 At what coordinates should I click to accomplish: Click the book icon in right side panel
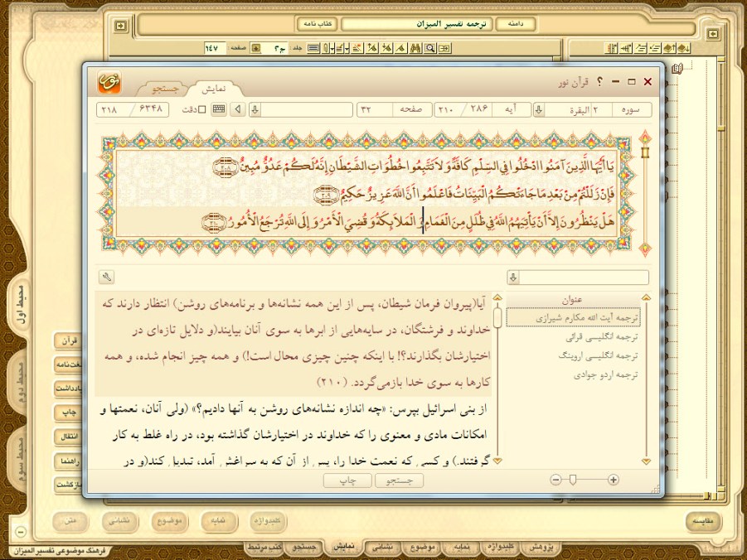tap(677, 69)
